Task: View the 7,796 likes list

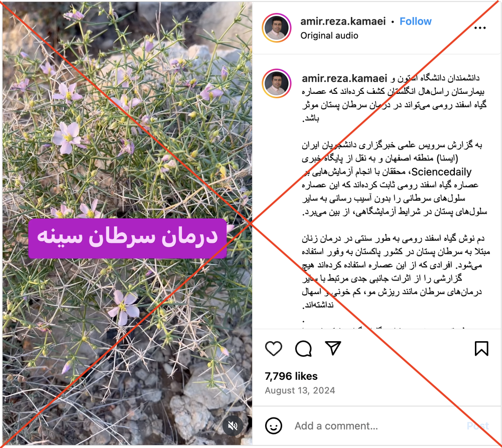Action: [291, 376]
